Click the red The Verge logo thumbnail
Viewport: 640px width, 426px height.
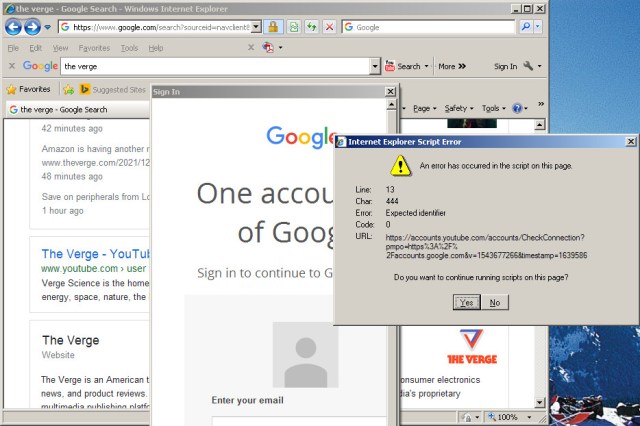(472, 346)
